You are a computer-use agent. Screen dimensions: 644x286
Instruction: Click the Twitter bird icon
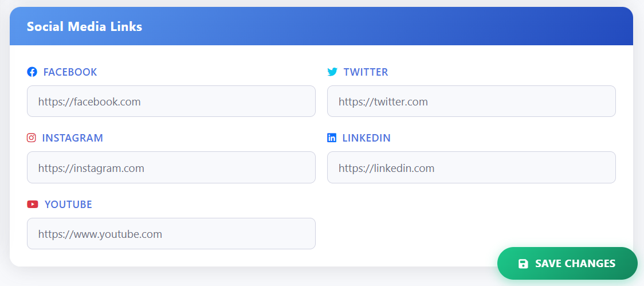[x=332, y=72]
